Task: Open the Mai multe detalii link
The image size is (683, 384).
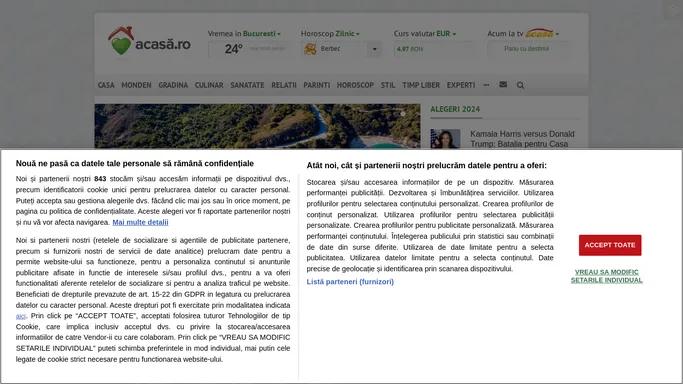Action: 140,222
